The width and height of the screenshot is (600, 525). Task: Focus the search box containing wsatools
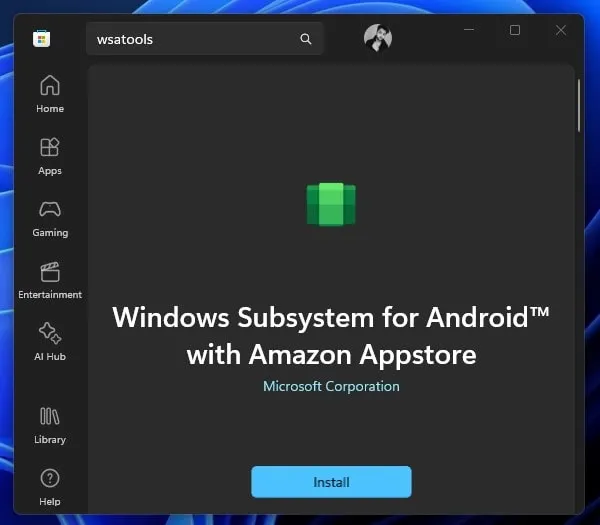pos(205,39)
